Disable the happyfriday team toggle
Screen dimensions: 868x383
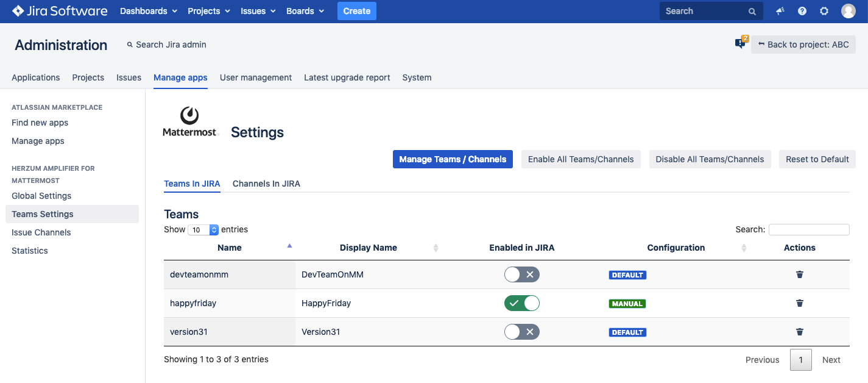tap(521, 303)
